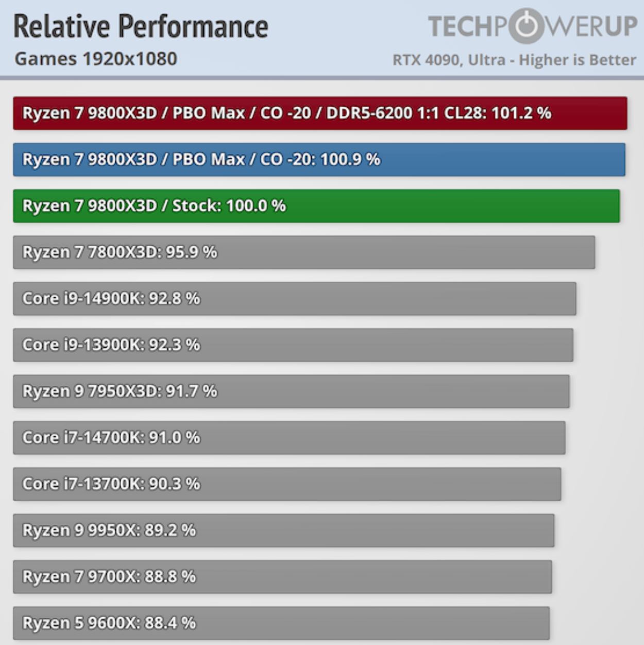The width and height of the screenshot is (644, 645).
Task: Select the red 9800X3D DDR5-6200 CL28 bar
Action: pyautogui.click(x=320, y=113)
